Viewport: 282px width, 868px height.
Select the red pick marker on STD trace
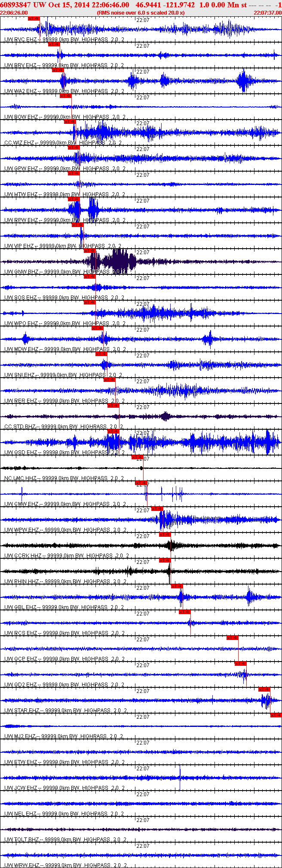(113, 406)
